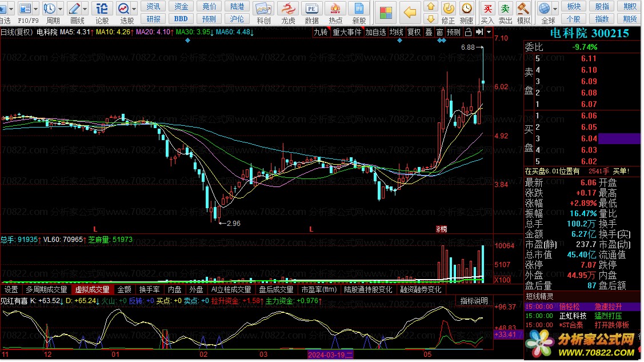Click the 研报 research report button
This screenshot has height=362, width=644.
(154, 19)
